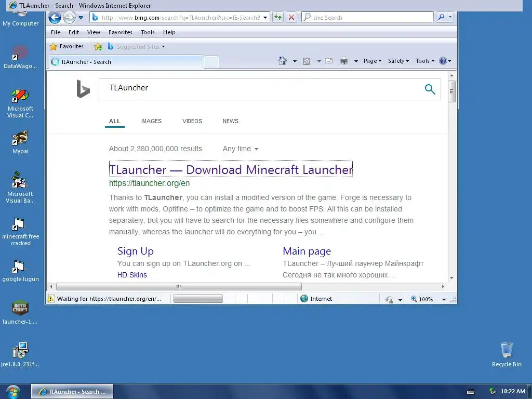Open the Main page sublink
The width and height of the screenshot is (532, 399).
pyautogui.click(x=307, y=251)
